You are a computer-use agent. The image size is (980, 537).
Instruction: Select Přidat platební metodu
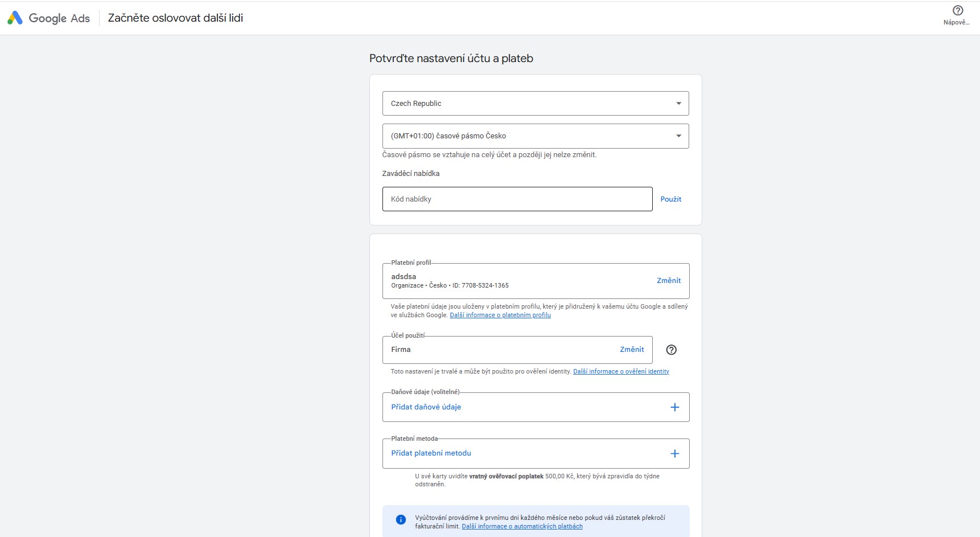[x=431, y=453]
